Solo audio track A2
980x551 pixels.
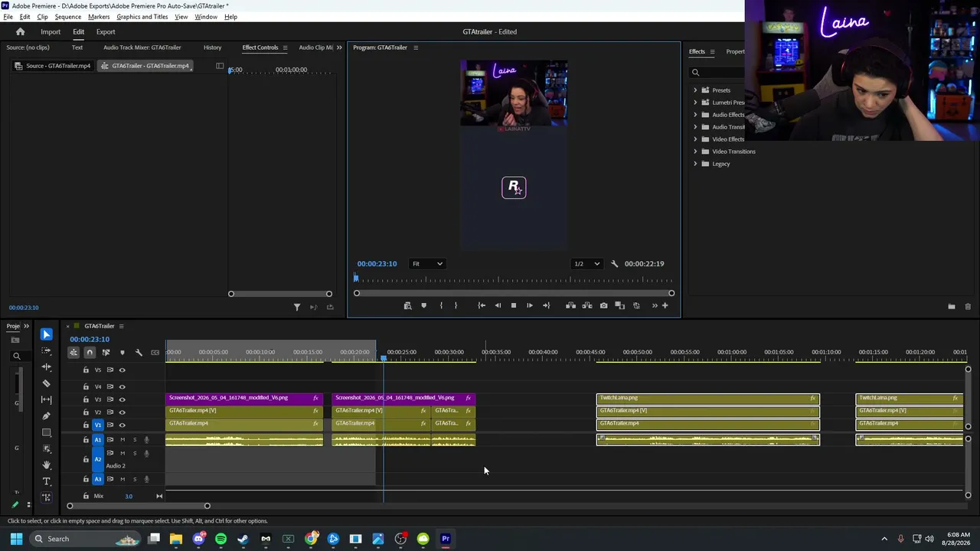[135, 453]
